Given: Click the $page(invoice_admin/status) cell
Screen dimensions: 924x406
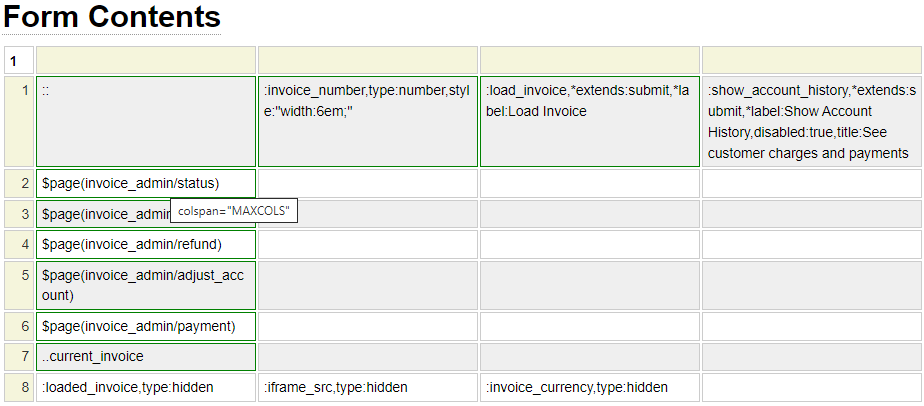Looking at the screenshot, I should [x=146, y=184].
